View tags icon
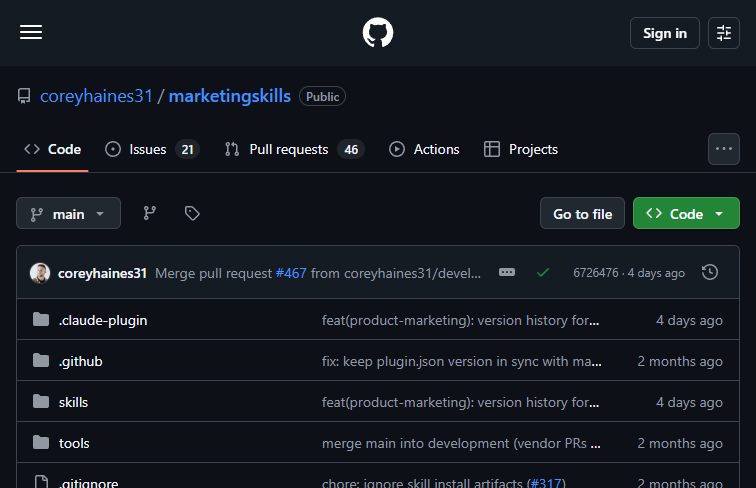Image resolution: width=756 pixels, height=488 pixels. [192, 213]
